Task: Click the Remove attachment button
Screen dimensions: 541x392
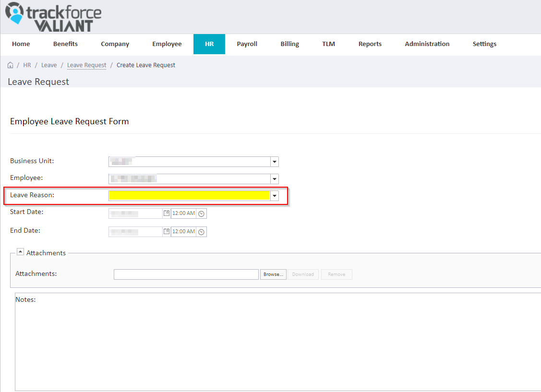Action: pos(337,274)
